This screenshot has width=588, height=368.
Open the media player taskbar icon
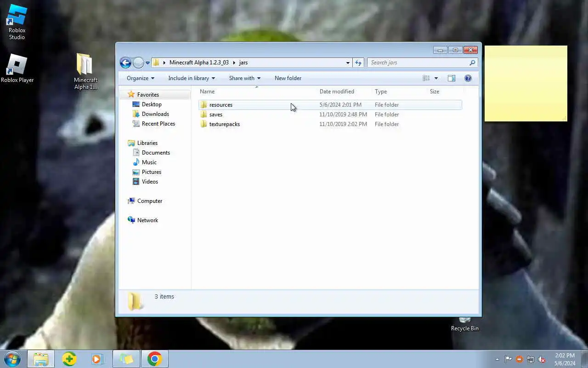click(x=97, y=359)
